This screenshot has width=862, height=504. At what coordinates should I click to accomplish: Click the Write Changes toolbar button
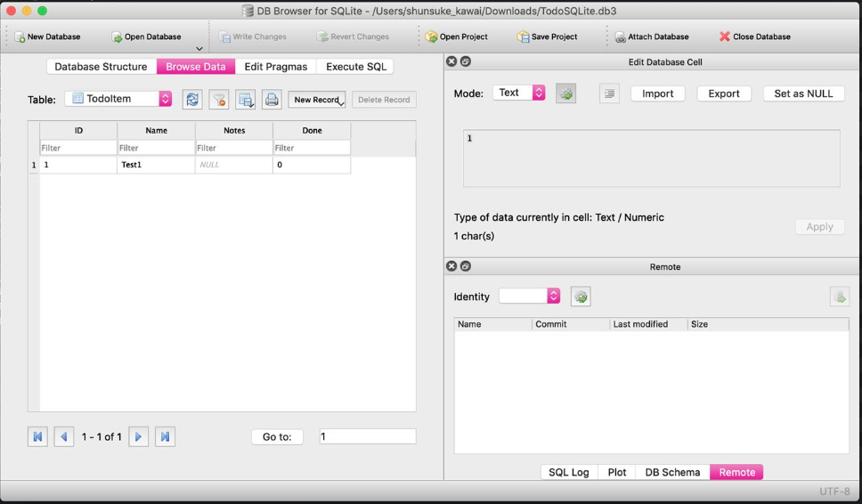pyautogui.click(x=253, y=37)
